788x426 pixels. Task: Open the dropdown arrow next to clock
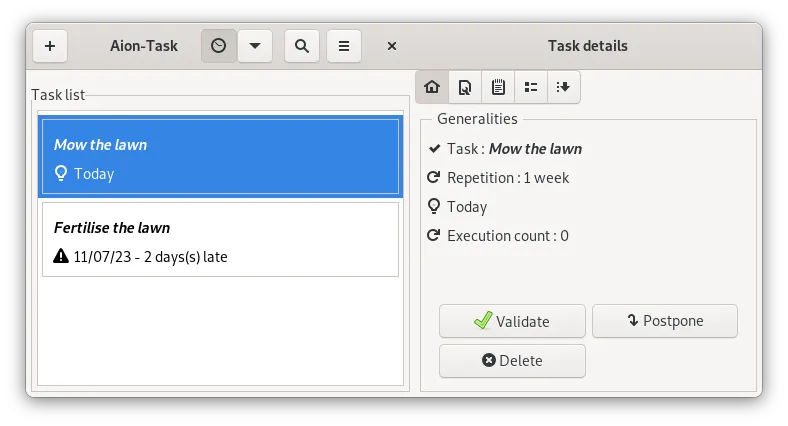click(255, 46)
